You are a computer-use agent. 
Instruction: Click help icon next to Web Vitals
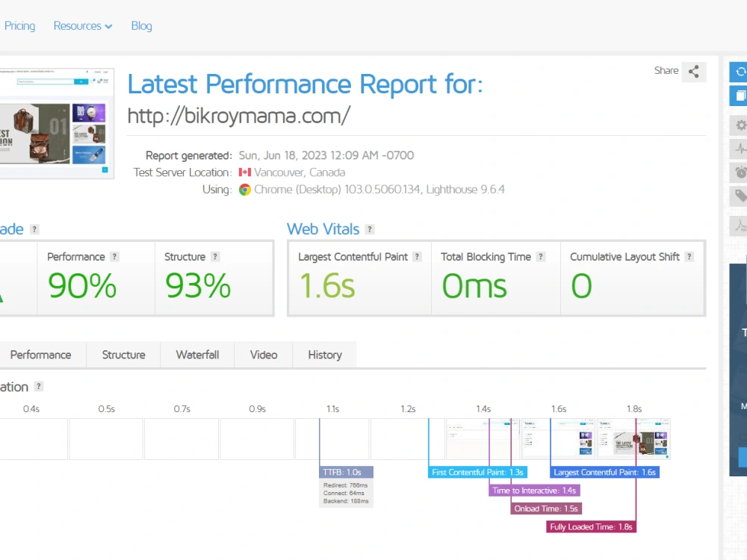point(370,229)
